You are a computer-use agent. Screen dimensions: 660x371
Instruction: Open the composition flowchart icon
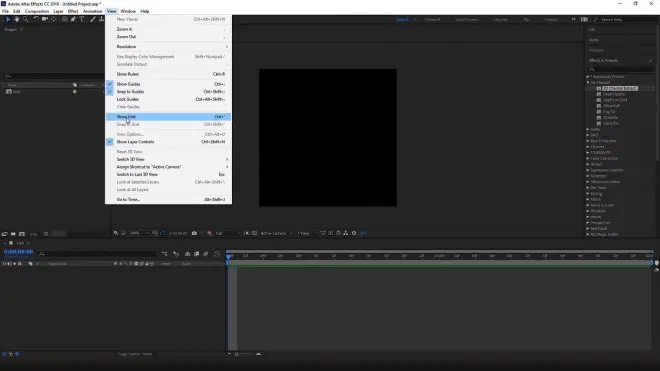click(346, 233)
